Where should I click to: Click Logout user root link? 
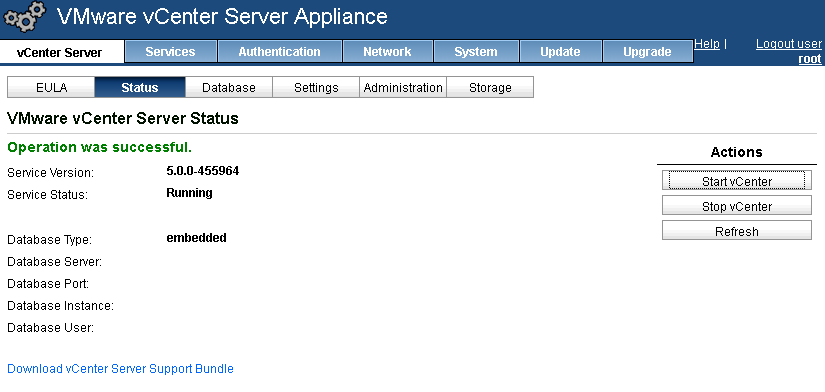[x=789, y=51]
